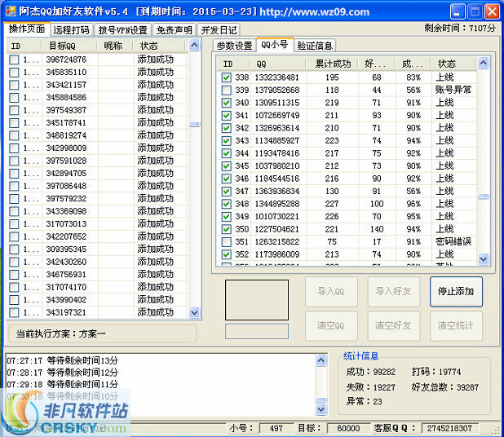Image resolution: width=504 pixels, height=437 pixels.
Task: Click QQ number 1344895288 cell
Action: [277, 204]
